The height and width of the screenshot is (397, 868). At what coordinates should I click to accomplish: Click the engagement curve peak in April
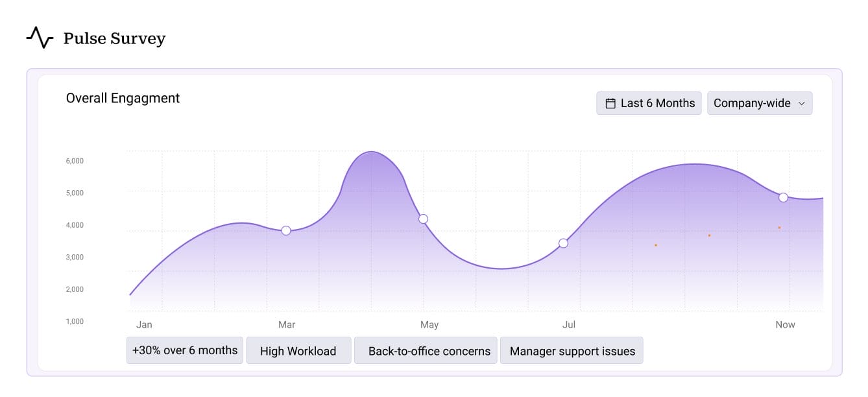pyautogui.click(x=370, y=153)
